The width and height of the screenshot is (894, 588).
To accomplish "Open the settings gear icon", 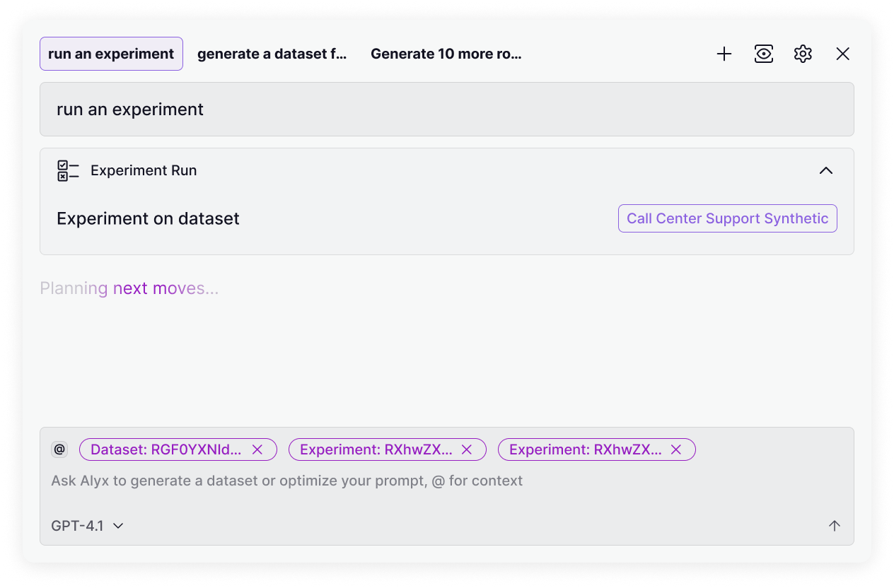I will pos(803,54).
